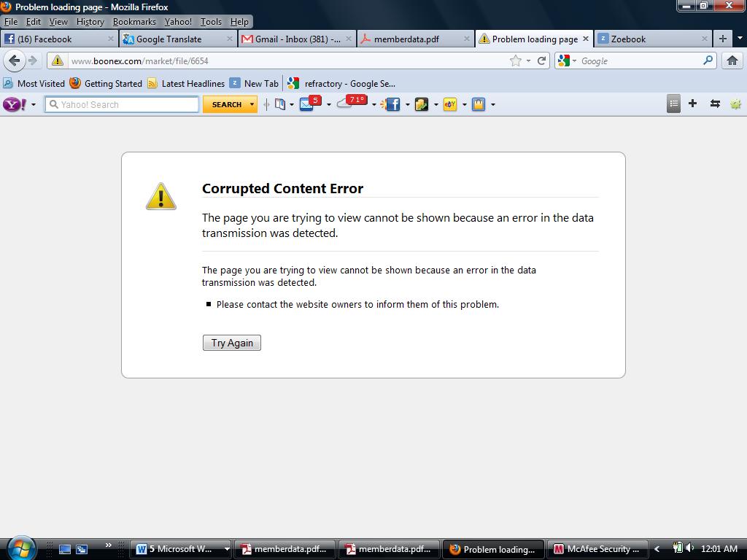Open the bookmark star dropdown arrow
747x560 pixels.
[528, 61]
